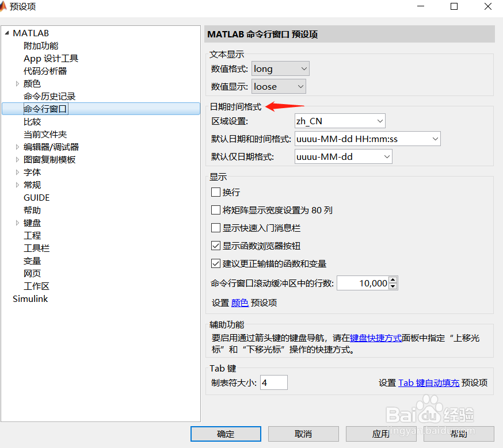The image size is (503, 448).
Task: Uncheck 建议更正输错的函数和变量
Action: 216,264
